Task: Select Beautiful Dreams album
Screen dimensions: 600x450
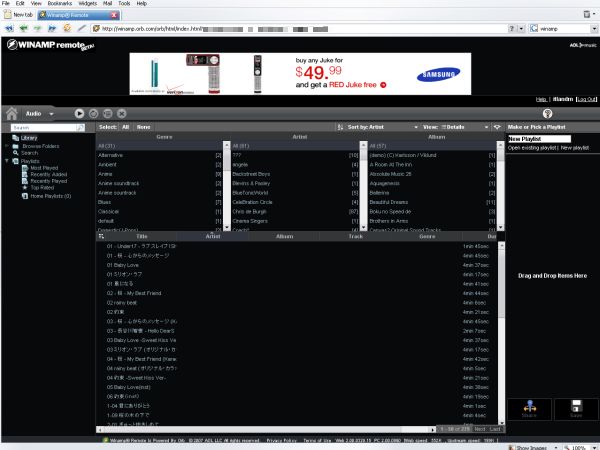Action: coord(432,202)
